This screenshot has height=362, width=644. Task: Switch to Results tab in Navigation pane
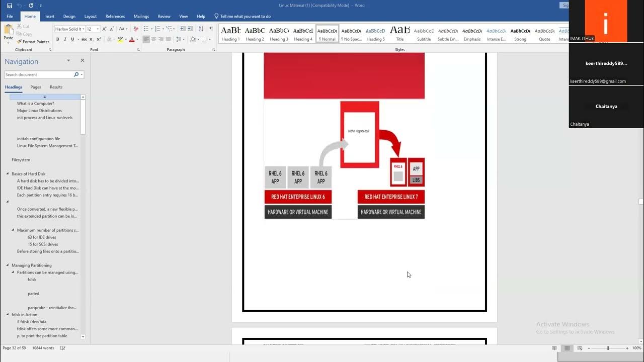coord(56,87)
